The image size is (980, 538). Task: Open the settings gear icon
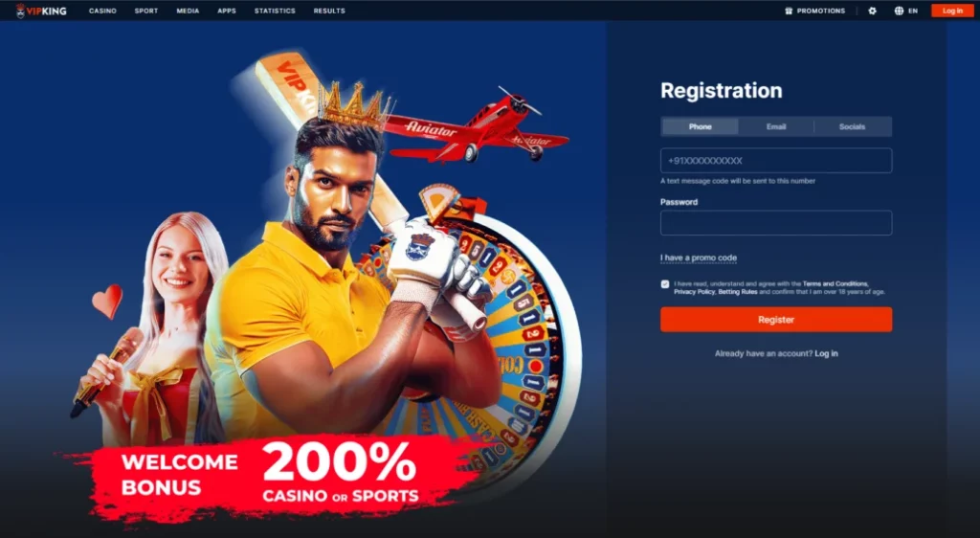(873, 11)
